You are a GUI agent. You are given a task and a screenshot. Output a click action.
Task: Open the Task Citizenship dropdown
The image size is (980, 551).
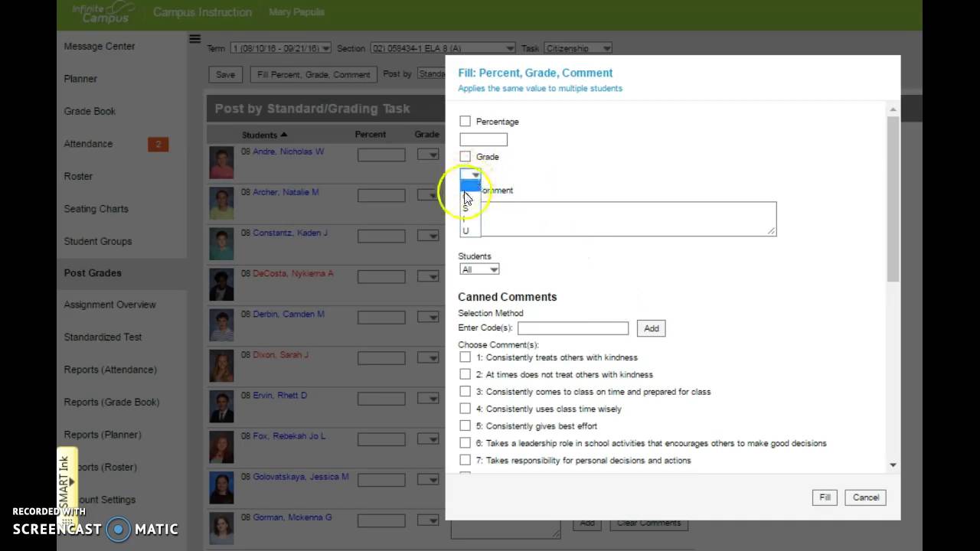pyautogui.click(x=578, y=48)
